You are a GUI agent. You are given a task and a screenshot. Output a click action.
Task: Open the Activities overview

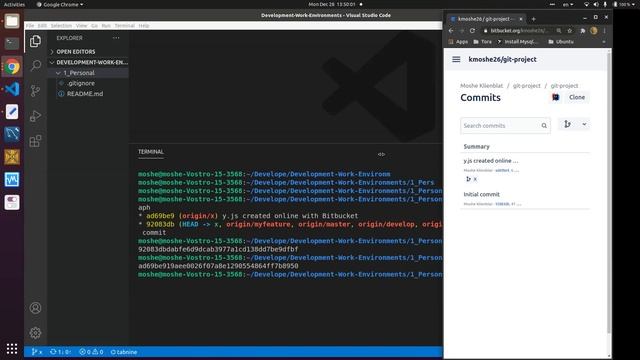[x=14, y=4]
